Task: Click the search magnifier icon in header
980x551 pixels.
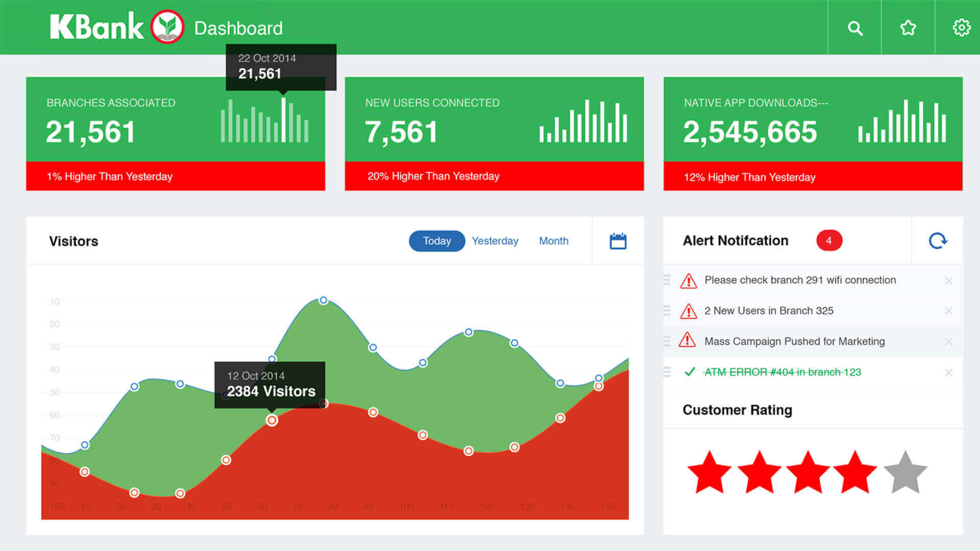Action: click(855, 28)
